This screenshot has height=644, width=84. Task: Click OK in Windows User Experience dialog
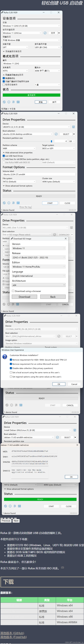pyautogui.click(x=59, y=384)
